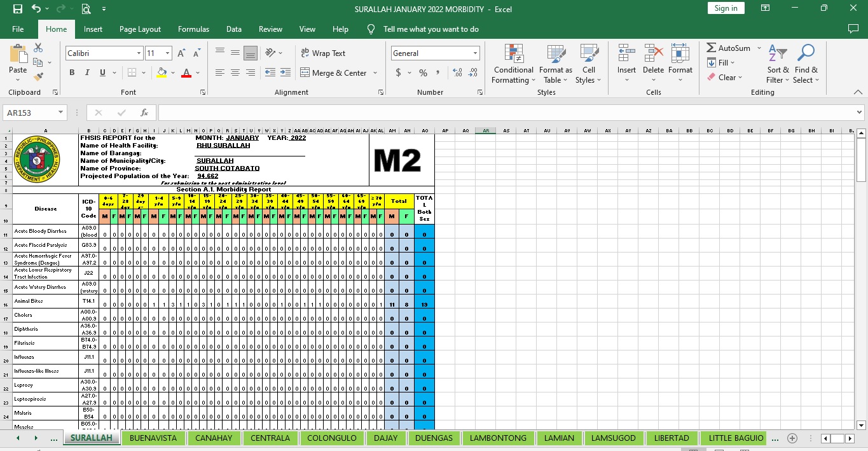Open the Merge & Center dropdown arrow
This screenshot has width=868, height=451.
point(375,73)
